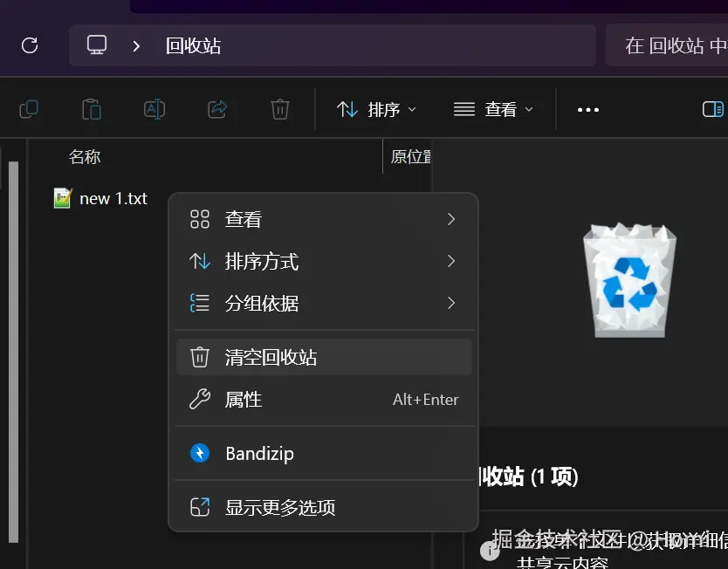Click the delete trash icon in toolbar
This screenshot has width=728, height=569.
(x=280, y=110)
